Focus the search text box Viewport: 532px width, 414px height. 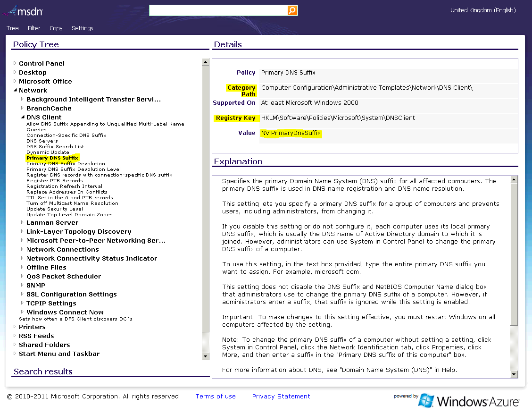pyautogui.click(x=218, y=10)
